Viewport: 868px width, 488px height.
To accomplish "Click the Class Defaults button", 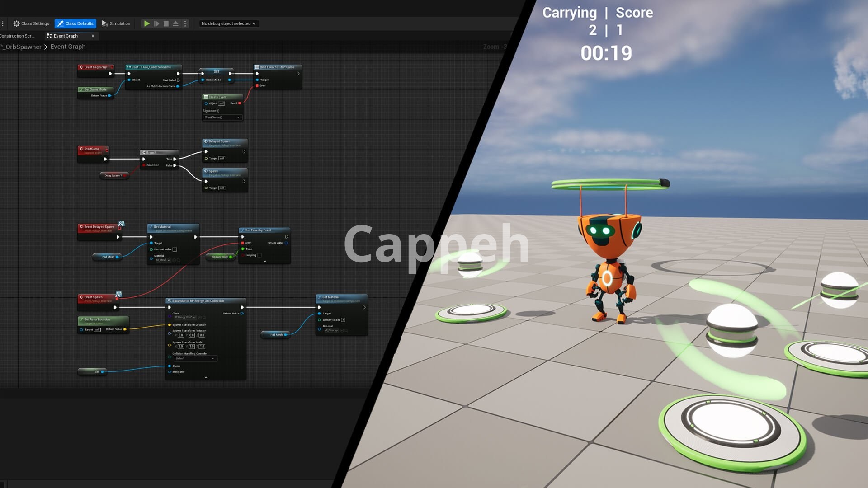I will click(75, 23).
